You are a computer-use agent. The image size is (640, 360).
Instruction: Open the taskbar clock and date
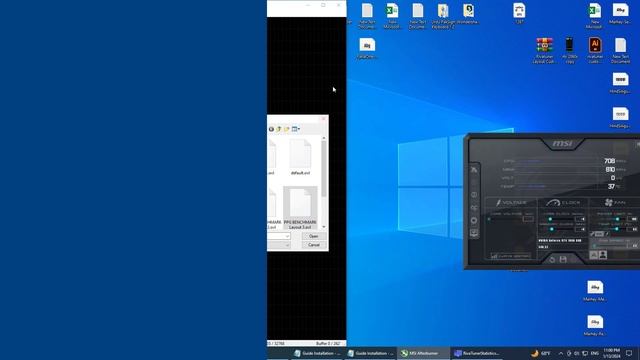[x=611, y=353]
